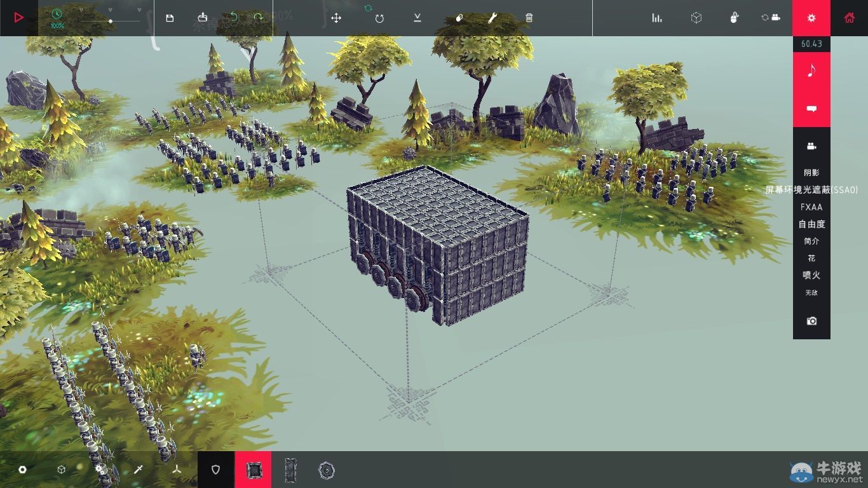Select the tall metal plate block
Screen dimensions: 868x488
coord(290,471)
